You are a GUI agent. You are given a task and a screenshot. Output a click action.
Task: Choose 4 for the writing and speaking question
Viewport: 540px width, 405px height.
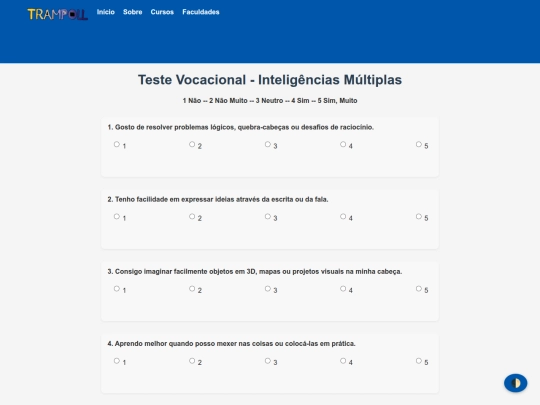coord(343,216)
